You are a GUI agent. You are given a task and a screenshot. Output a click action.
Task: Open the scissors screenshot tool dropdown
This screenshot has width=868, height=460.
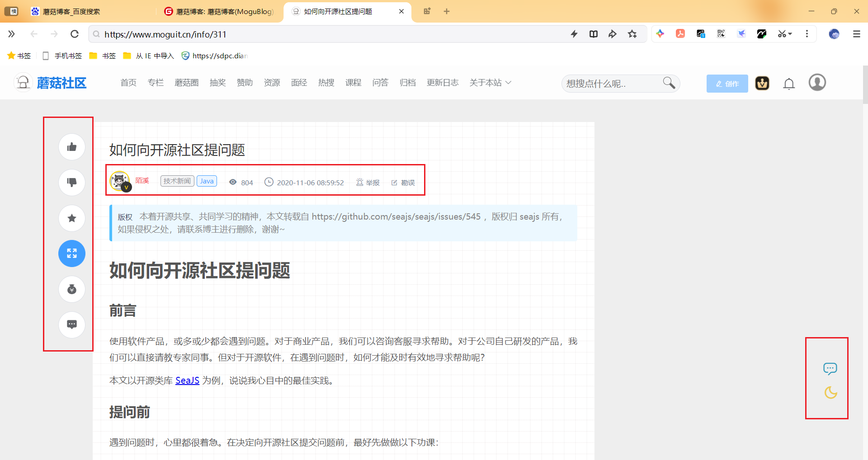[785, 34]
